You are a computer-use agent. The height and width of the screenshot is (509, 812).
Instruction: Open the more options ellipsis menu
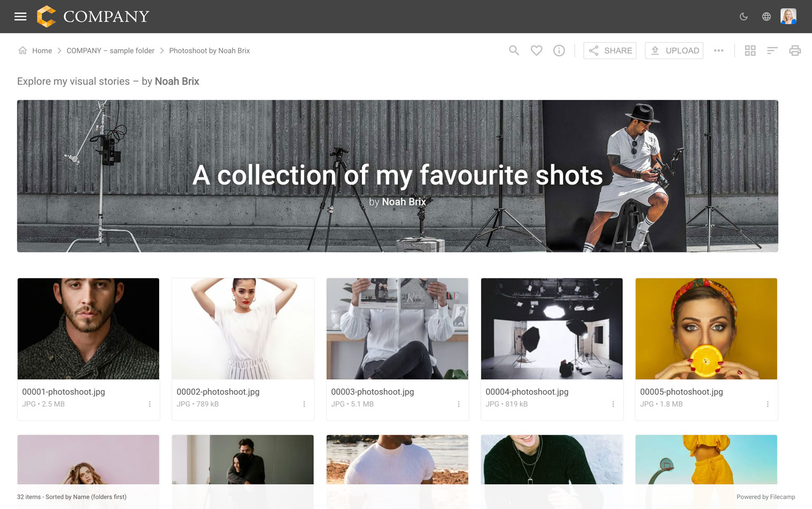tap(718, 51)
